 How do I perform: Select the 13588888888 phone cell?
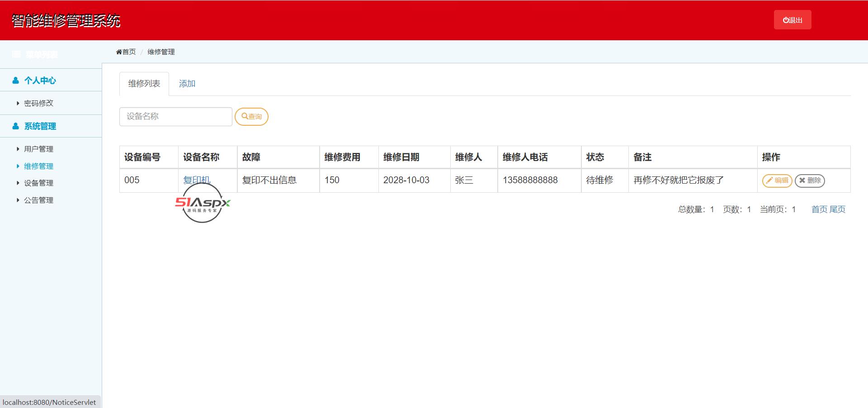[540, 180]
